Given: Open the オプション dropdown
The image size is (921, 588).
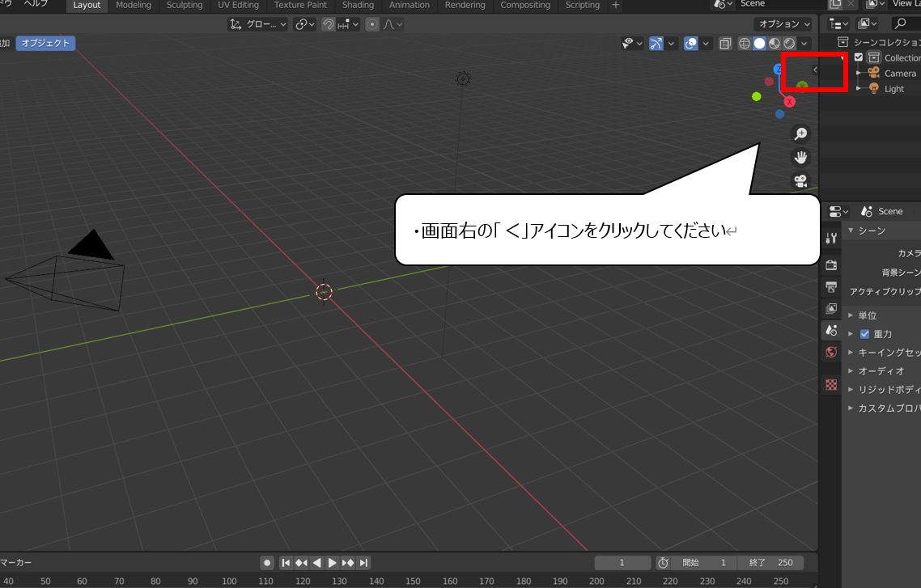Looking at the screenshot, I should 783,24.
